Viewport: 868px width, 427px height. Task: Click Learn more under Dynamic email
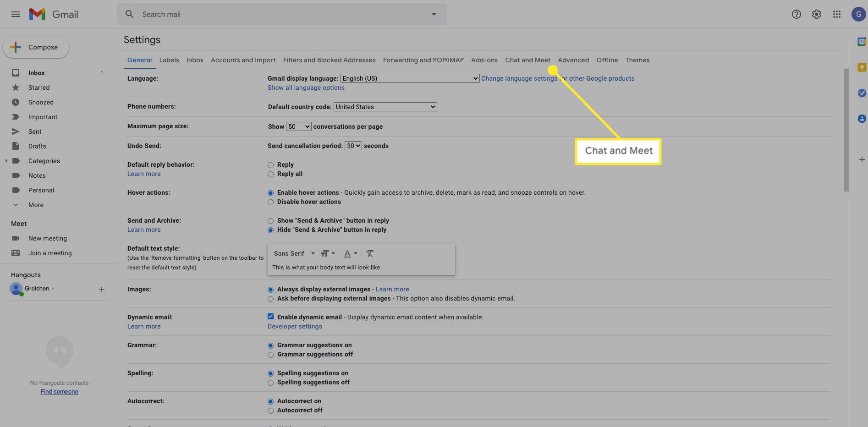pos(144,326)
